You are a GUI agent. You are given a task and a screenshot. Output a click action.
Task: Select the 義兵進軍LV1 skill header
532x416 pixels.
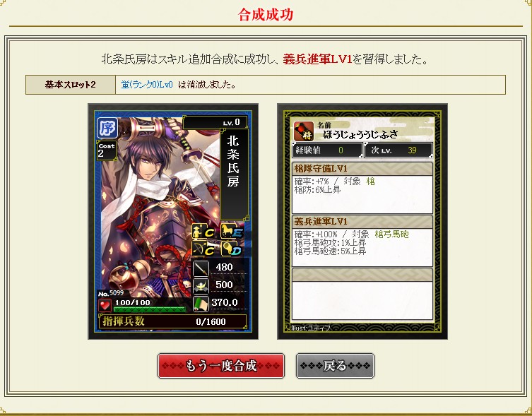point(362,222)
